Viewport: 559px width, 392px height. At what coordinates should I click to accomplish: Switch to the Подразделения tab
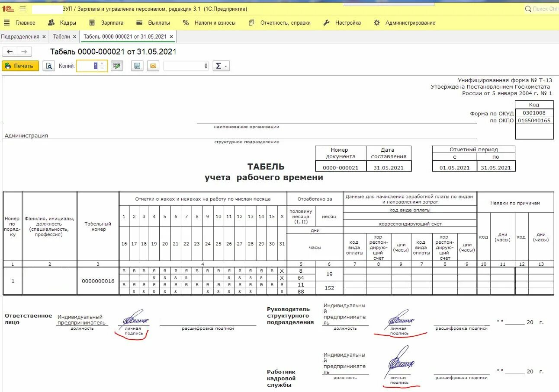click(x=20, y=37)
